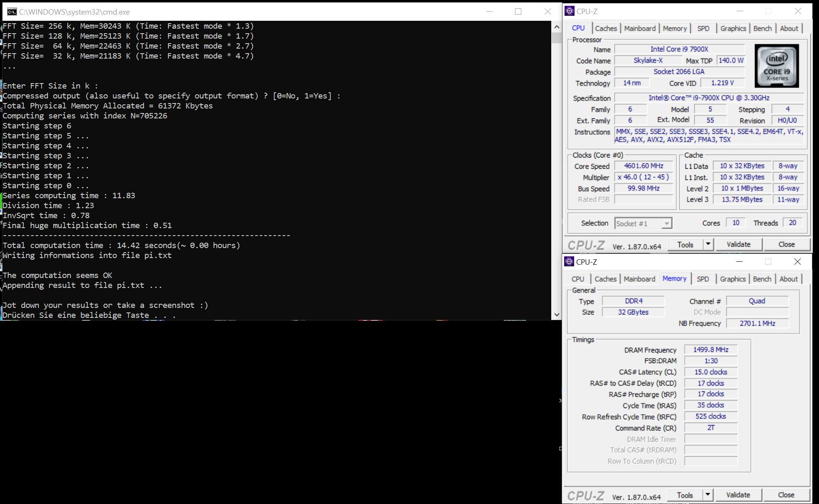Select About tab in bottom CPU-Z
The height and width of the screenshot is (504, 819).
(788, 279)
